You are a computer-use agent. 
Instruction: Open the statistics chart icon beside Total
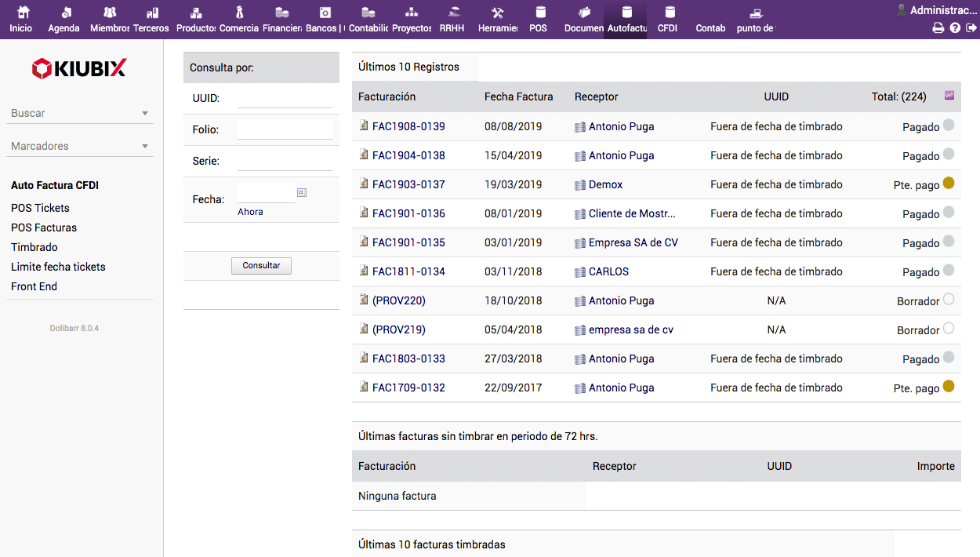coord(949,96)
